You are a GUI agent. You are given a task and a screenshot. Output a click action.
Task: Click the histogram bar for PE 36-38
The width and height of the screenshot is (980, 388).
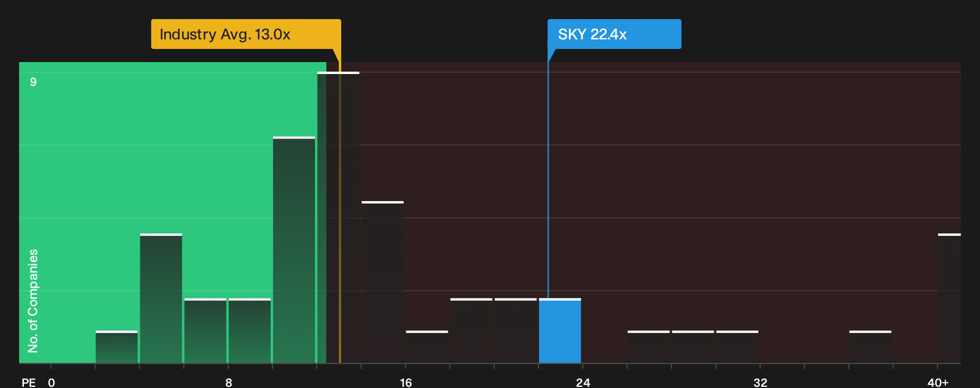(x=870, y=347)
